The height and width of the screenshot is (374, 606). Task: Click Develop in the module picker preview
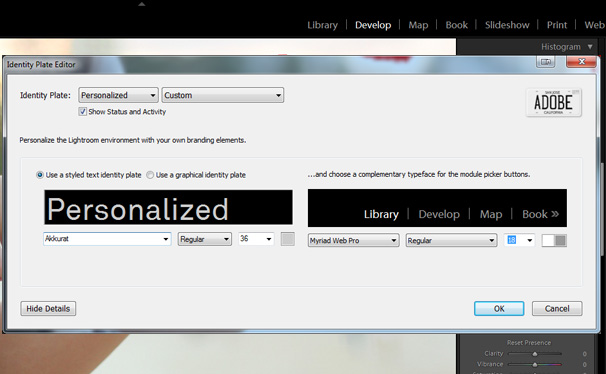[x=439, y=214]
